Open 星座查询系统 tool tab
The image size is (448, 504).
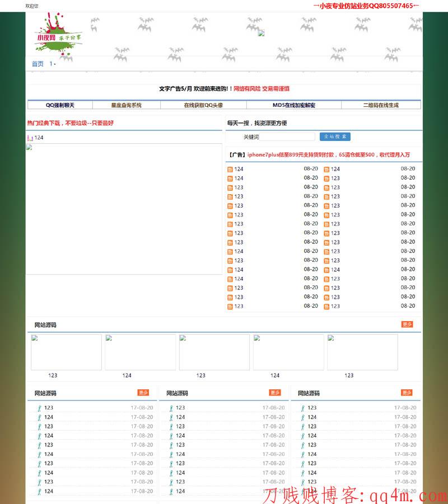pos(126,105)
